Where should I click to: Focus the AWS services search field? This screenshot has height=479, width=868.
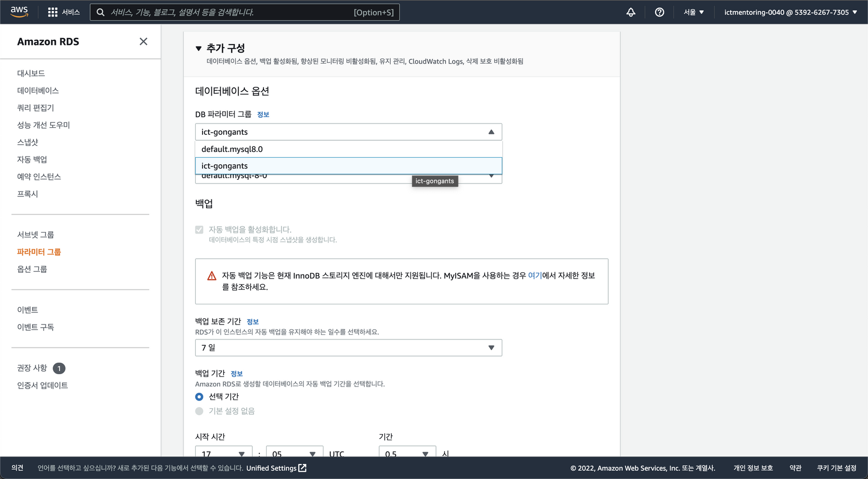245,12
